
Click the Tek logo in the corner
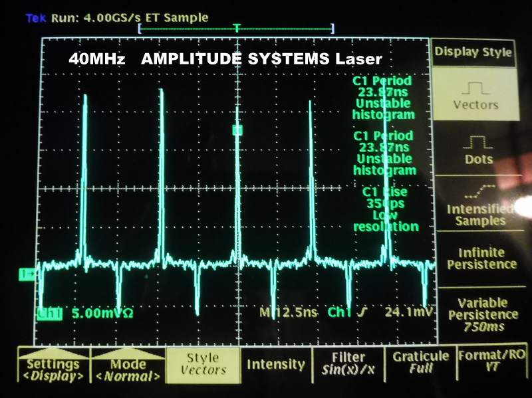click(x=35, y=18)
